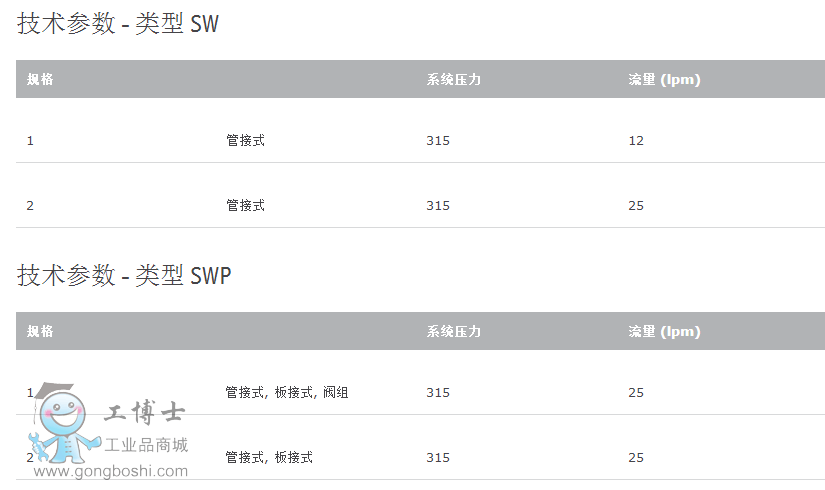Select the 系统压力 header in SWP table
This screenshot has height=490, width=825.
click(454, 331)
